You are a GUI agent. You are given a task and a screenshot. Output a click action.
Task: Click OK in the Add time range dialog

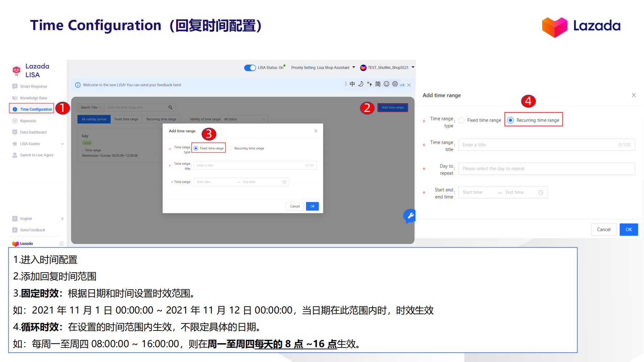coord(312,206)
